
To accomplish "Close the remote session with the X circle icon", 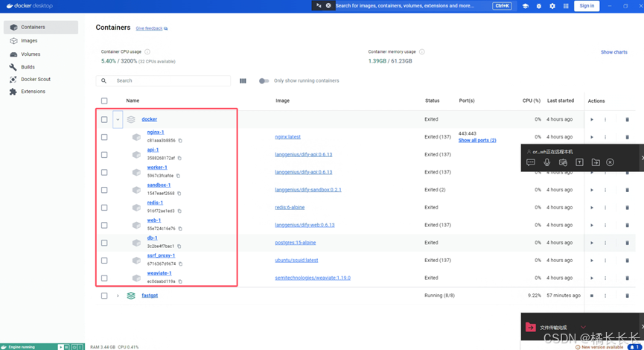I will click(610, 162).
